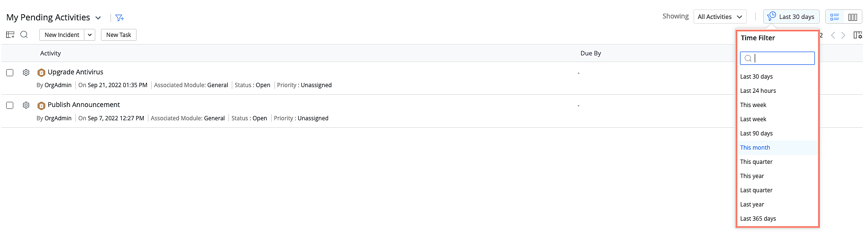Click the New Task button

119,35
